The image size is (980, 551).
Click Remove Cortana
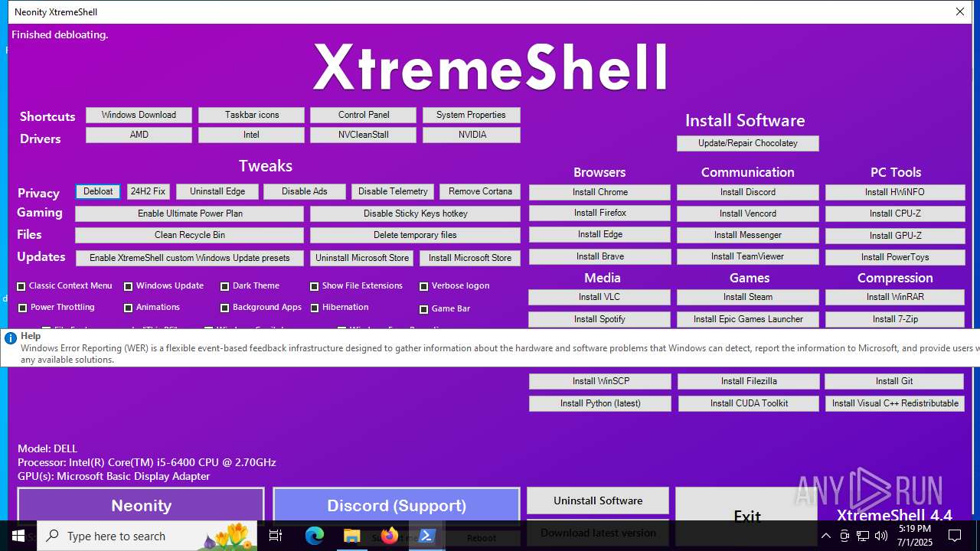click(x=480, y=191)
